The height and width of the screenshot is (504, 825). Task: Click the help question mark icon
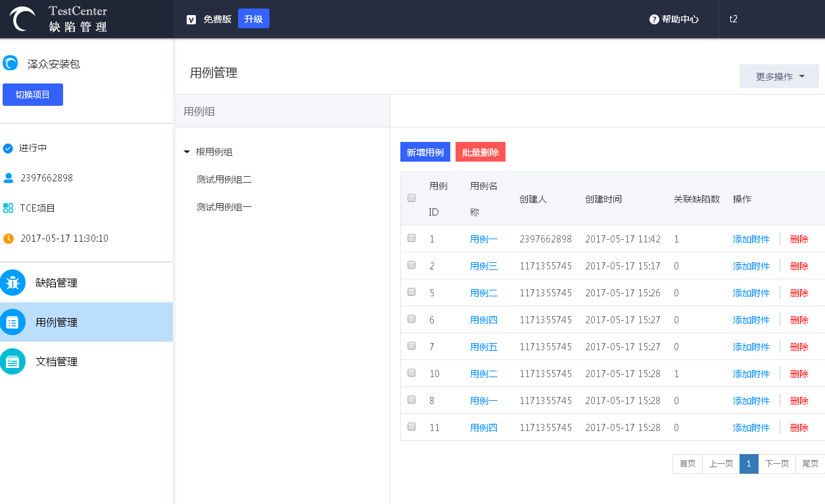654,20
